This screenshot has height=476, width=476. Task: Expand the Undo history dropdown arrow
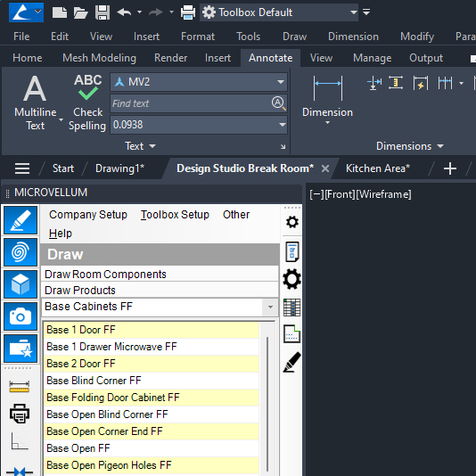coord(139,12)
